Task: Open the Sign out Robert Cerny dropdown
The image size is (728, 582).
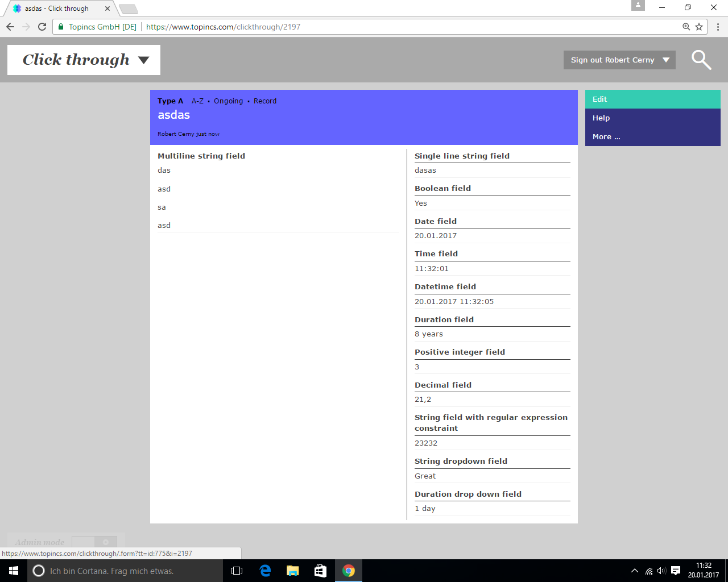Action: [619, 60]
